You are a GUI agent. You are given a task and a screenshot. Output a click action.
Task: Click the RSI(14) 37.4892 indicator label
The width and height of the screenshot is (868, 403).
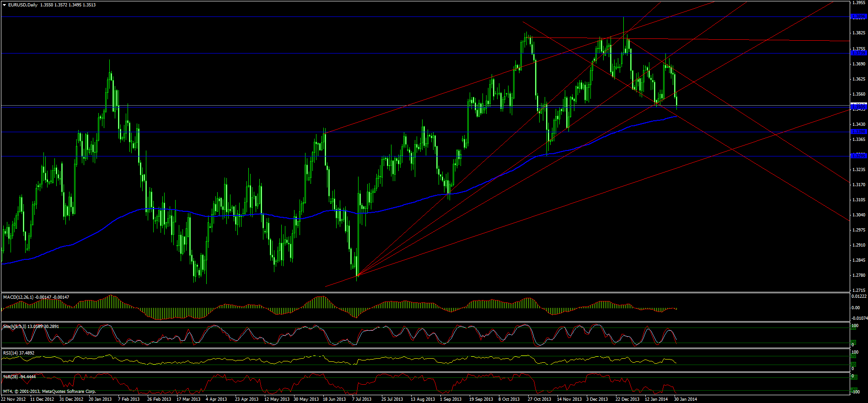click(x=18, y=353)
